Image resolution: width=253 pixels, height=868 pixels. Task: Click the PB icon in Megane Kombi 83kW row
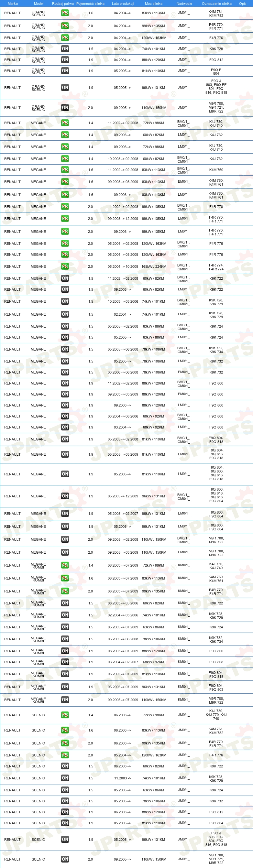click(x=65, y=578)
